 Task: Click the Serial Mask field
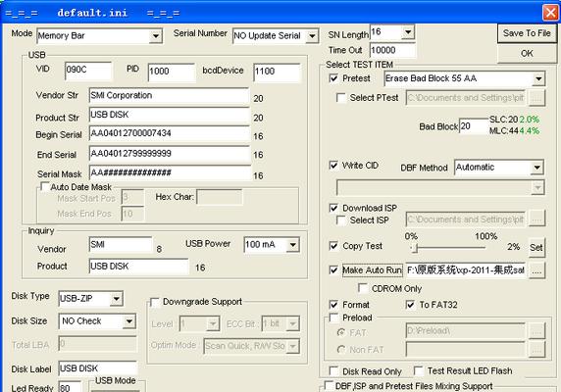(x=169, y=173)
